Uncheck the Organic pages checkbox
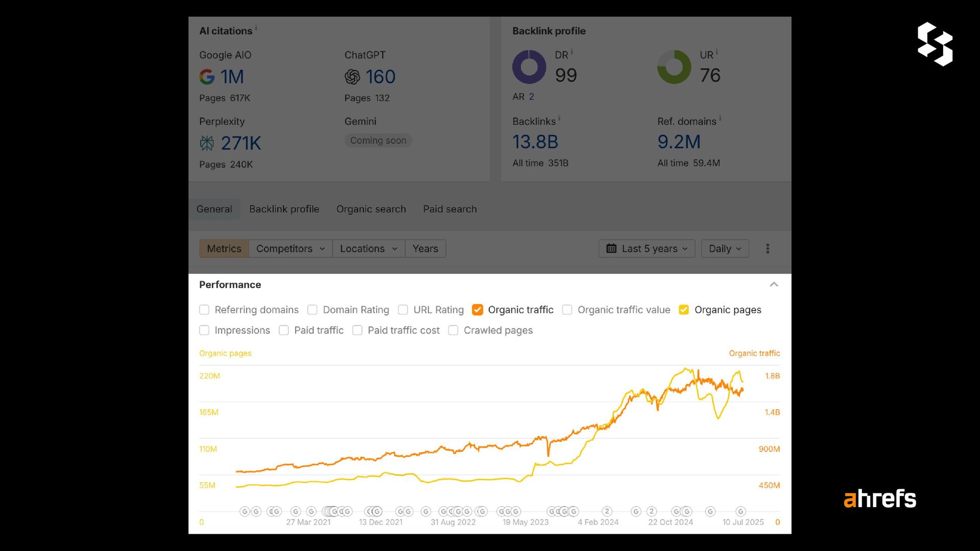Image resolution: width=980 pixels, height=551 pixels. click(x=684, y=310)
